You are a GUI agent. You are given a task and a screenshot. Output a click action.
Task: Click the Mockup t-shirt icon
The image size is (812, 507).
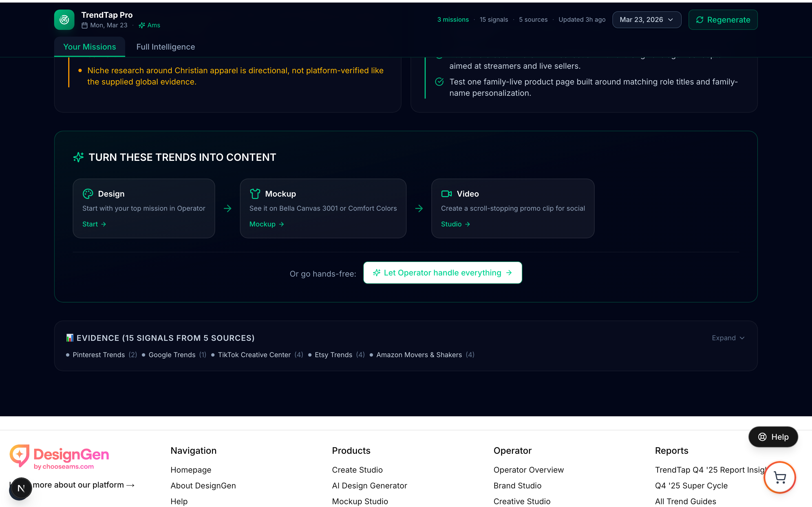pos(255,194)
